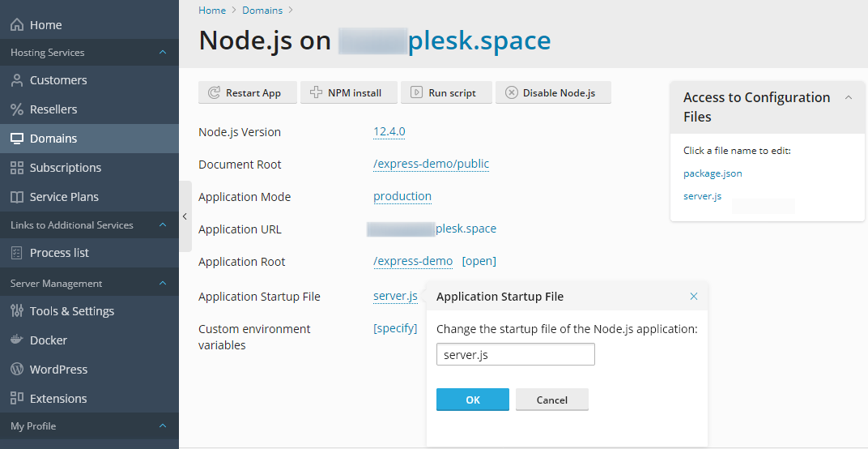
Task: Click [specify] for custom environment variables
Action: pyautogui.click(x=395, y=328)
